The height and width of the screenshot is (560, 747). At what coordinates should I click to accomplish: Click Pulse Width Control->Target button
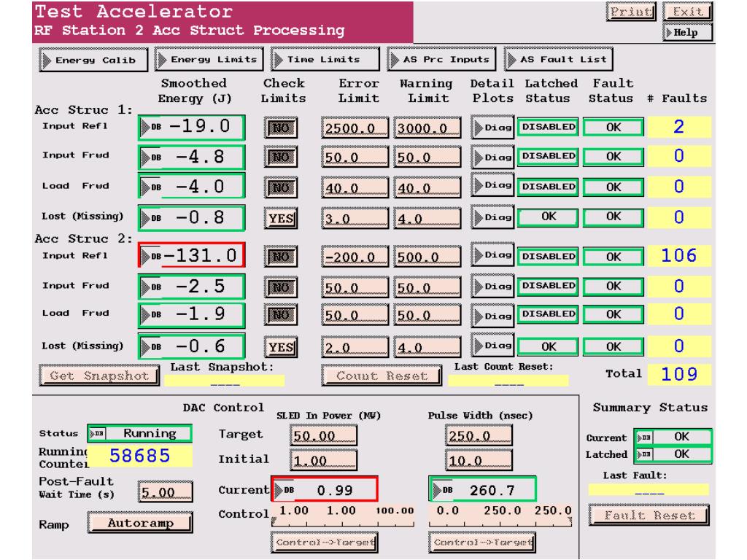click(482, 542)
